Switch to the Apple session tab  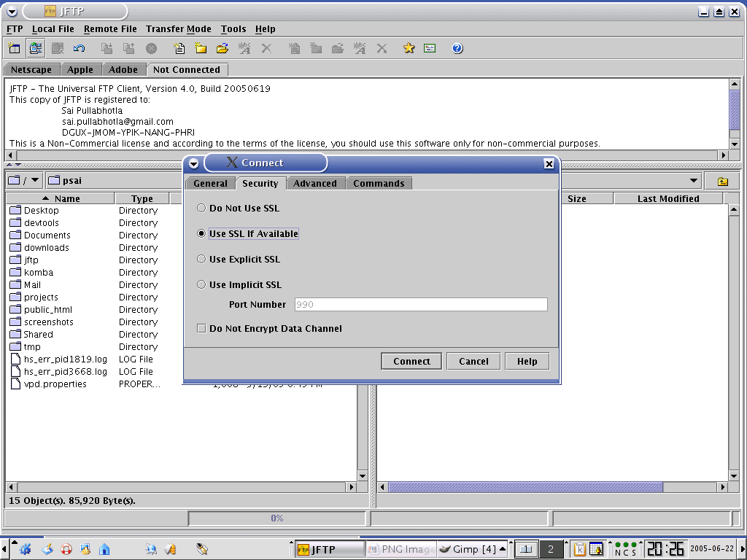[80, 69]
